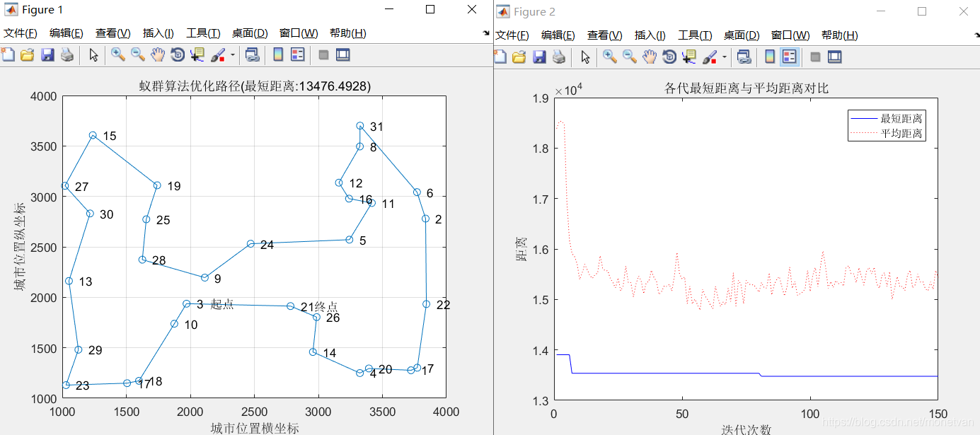The height and width of the screenshot is (435, 980).
Task: Open 工具(T) menu in Figure 2
Action: point(695,35)
